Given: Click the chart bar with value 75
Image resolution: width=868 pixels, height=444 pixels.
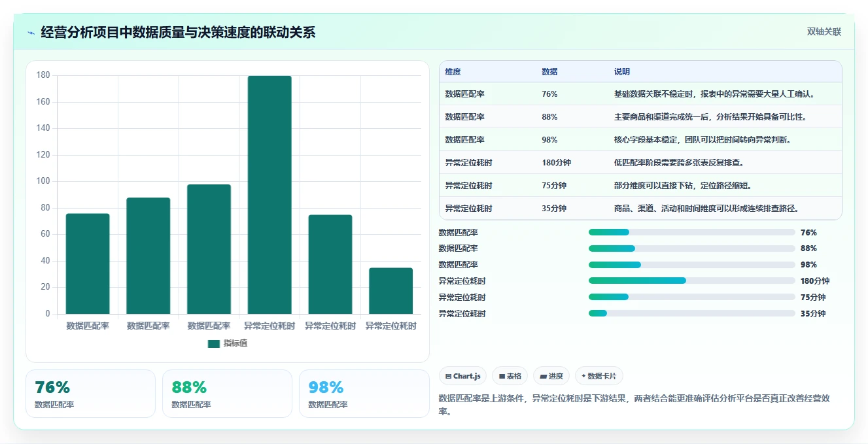Looking at the screenshot, I should 330,264.
